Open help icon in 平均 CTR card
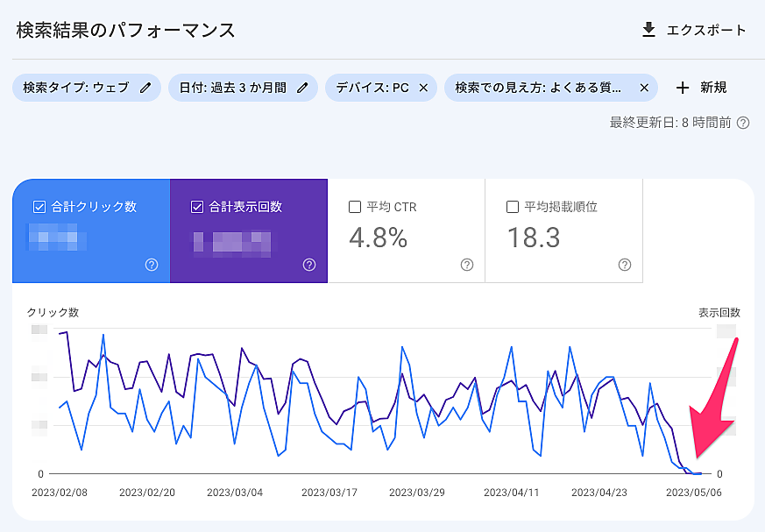Viewport: 765px width, 532px height. (x=467, y=265)
